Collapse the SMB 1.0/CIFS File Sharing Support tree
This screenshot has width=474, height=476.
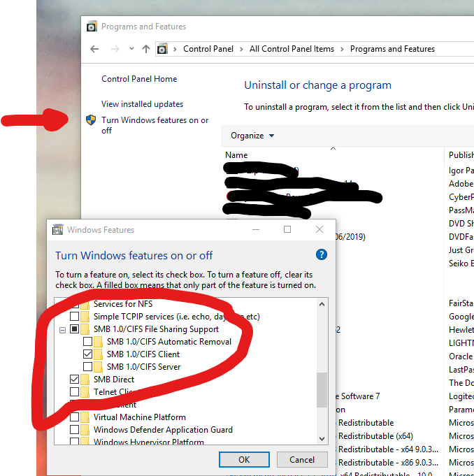coord(62,330)
